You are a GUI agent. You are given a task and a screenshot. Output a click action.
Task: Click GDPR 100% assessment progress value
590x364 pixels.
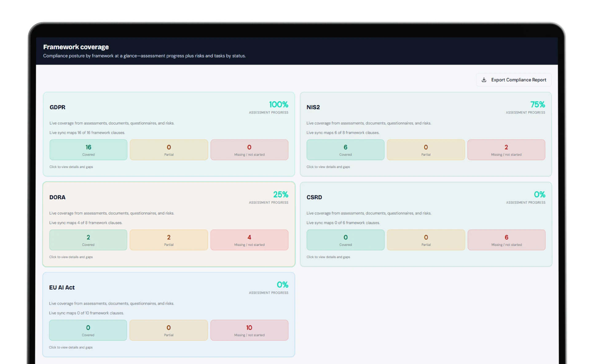[x=279, y=105]
